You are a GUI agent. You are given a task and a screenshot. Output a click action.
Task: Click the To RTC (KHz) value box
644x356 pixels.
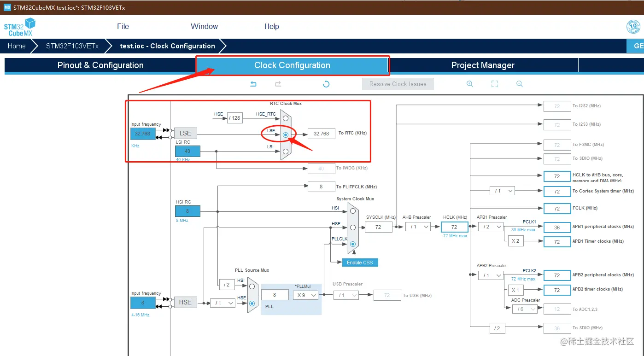pos(322,134)
